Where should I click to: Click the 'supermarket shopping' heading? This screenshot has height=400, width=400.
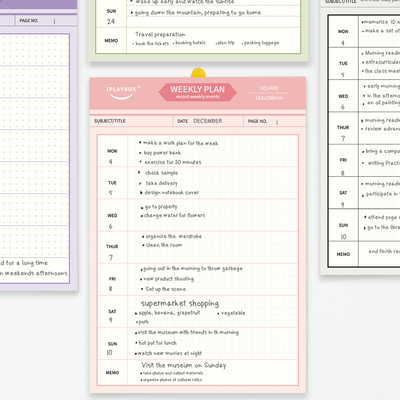180,303
